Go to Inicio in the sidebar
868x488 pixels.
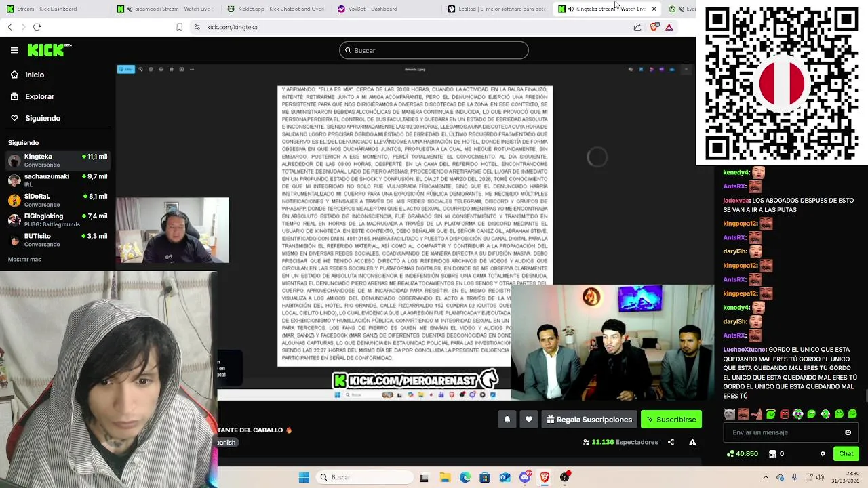point(28,75)
